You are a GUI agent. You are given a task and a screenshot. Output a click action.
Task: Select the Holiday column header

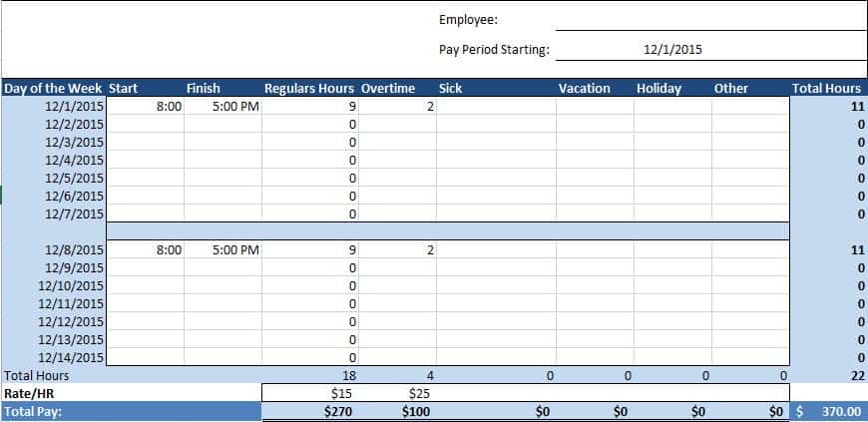click(x=659, y=88)
